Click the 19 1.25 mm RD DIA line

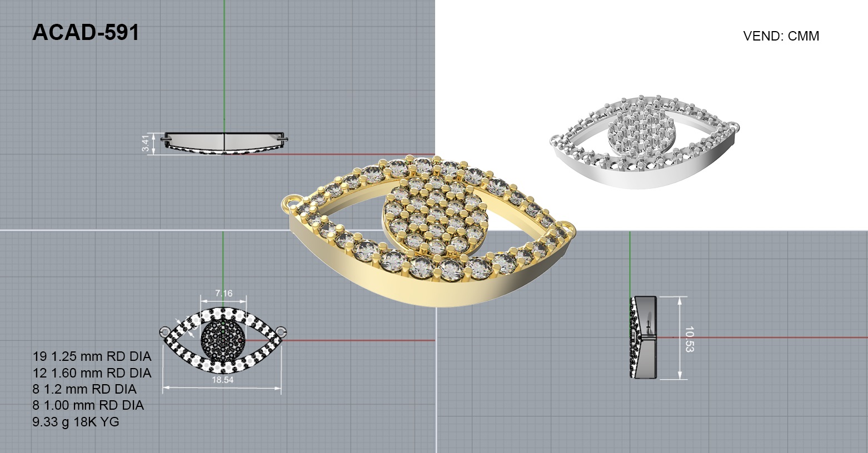[x=92, y=356]
